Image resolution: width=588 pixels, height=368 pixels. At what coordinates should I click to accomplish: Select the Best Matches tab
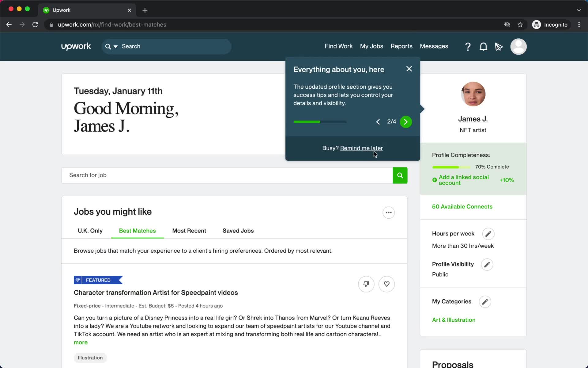click(137, 231)
